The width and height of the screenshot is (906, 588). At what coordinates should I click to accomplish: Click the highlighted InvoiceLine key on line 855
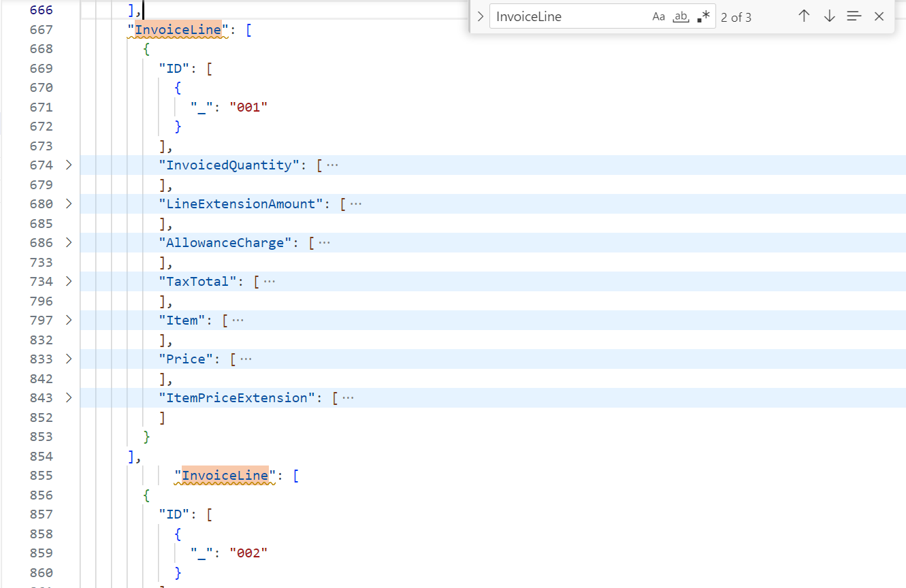click(225, 475)
